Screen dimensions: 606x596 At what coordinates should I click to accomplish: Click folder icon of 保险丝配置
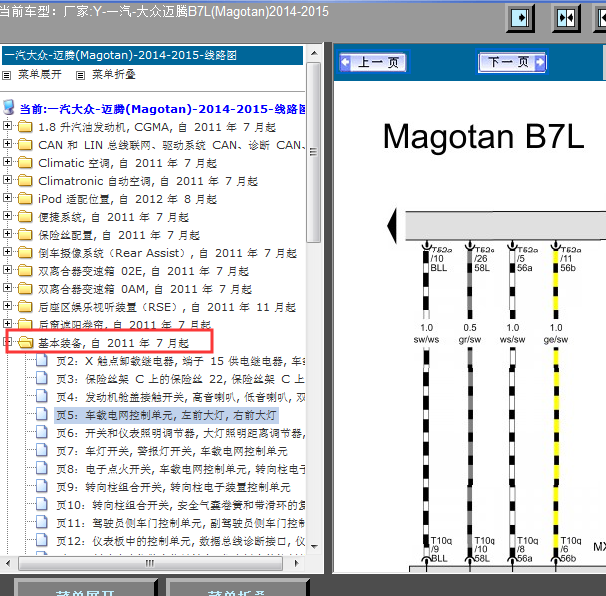click(26, 234)
